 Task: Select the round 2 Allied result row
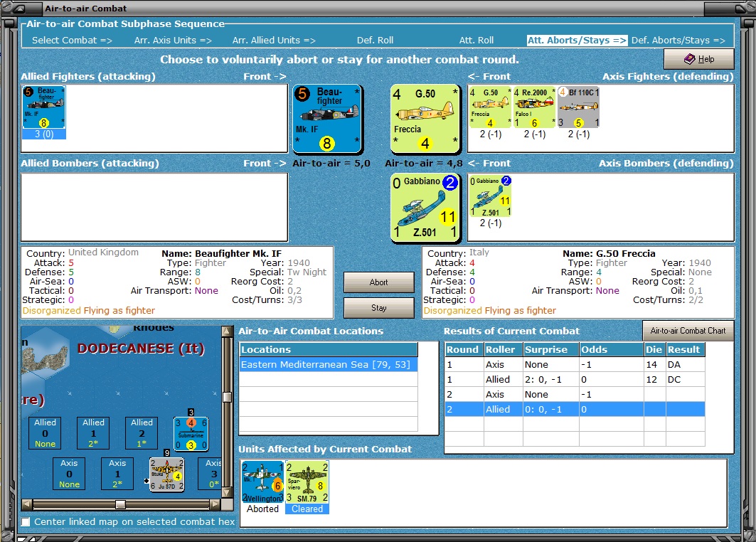click(x=575, y=410)
